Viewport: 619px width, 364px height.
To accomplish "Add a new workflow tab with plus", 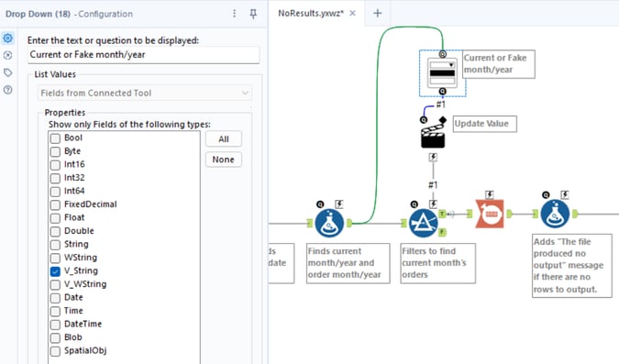I will pos(378,13).
